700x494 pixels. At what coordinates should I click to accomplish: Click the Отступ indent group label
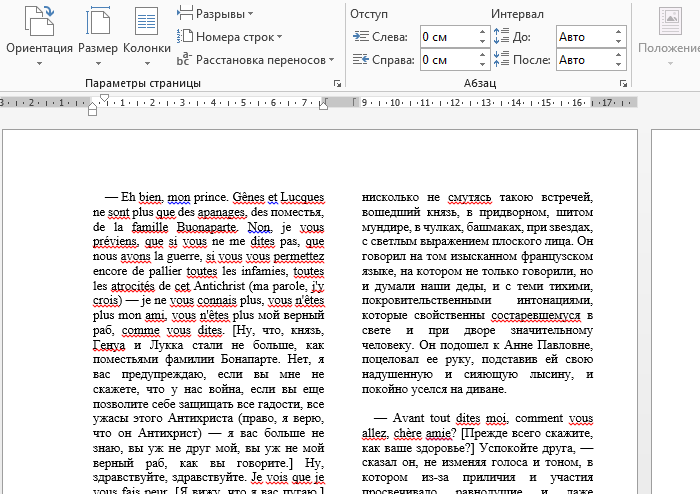pos(369,14)
